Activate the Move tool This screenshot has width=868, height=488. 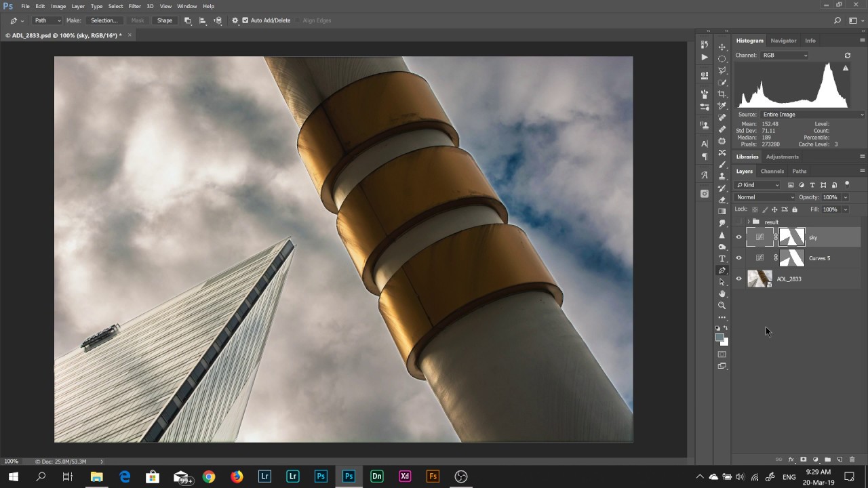point(722,47)
